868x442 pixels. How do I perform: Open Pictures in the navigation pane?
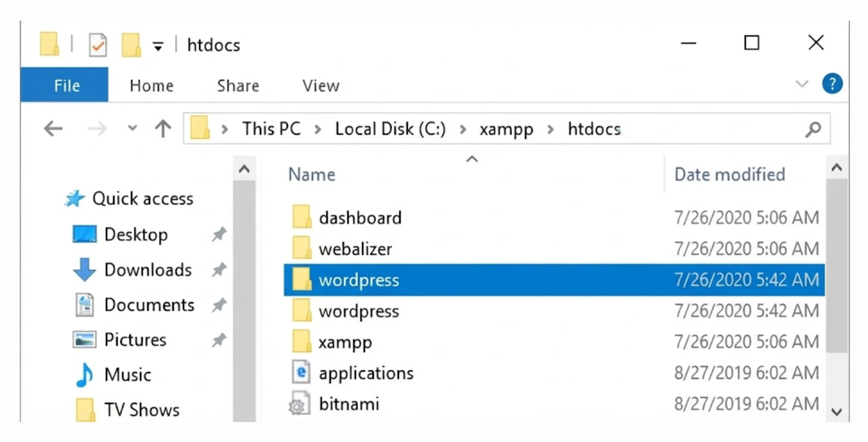(x=135, y=340)
